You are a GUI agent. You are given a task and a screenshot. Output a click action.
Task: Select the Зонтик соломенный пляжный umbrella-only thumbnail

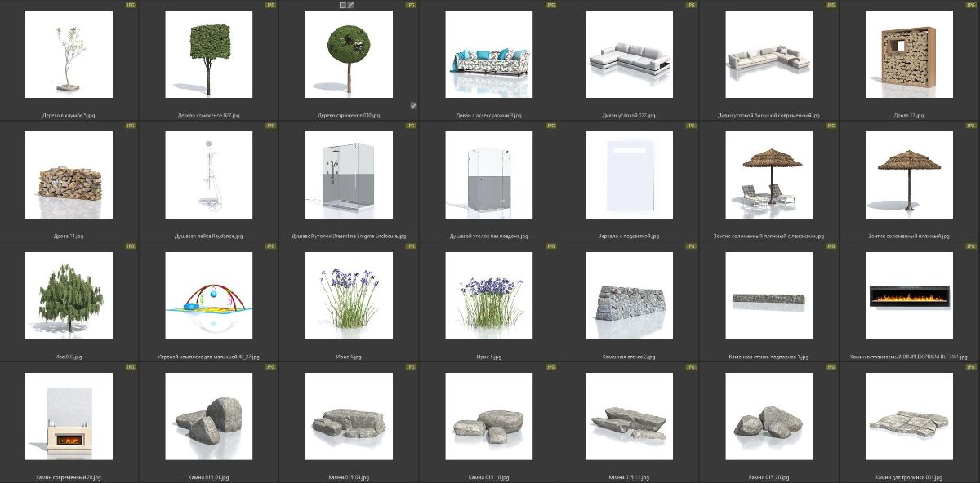click(x=910, y=175)
